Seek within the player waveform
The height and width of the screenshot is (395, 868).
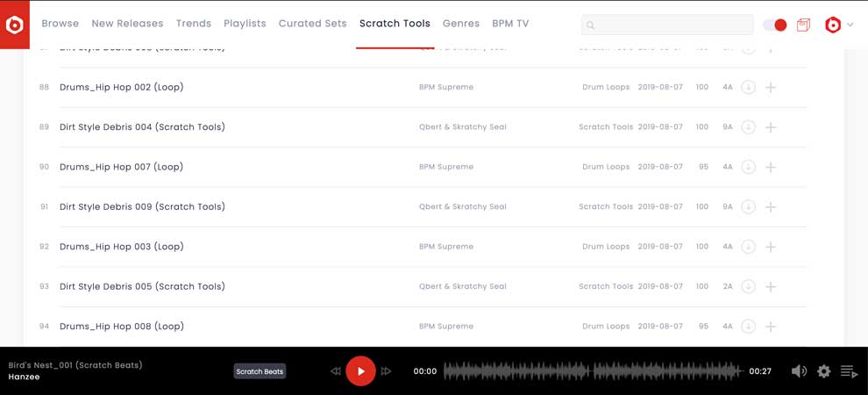click(x=593, y=371)
